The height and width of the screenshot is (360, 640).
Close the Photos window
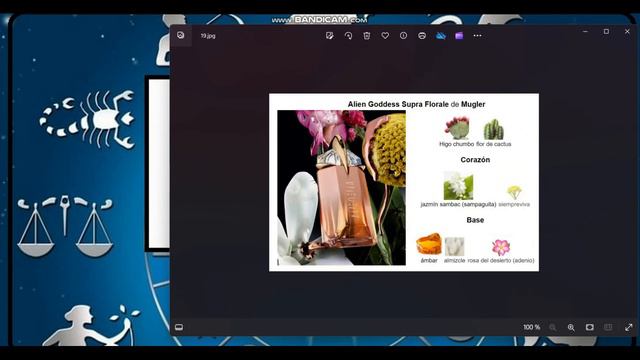pos(627,31)
